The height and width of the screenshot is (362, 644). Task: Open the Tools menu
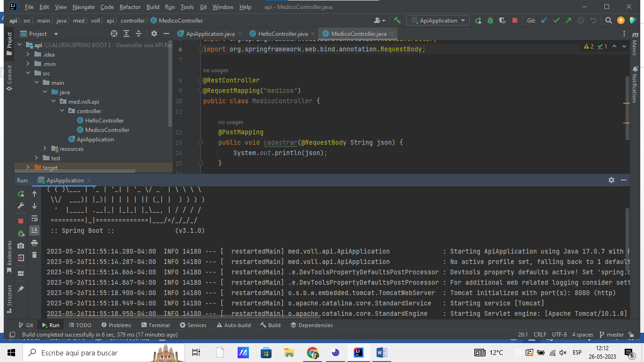pos(187,7)
